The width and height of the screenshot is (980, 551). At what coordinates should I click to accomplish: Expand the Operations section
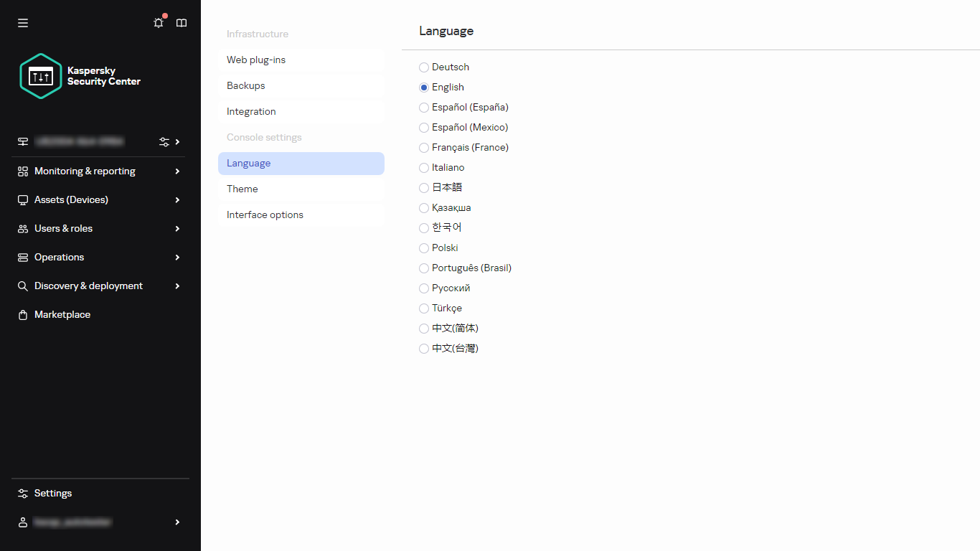(x=59, y=257)
